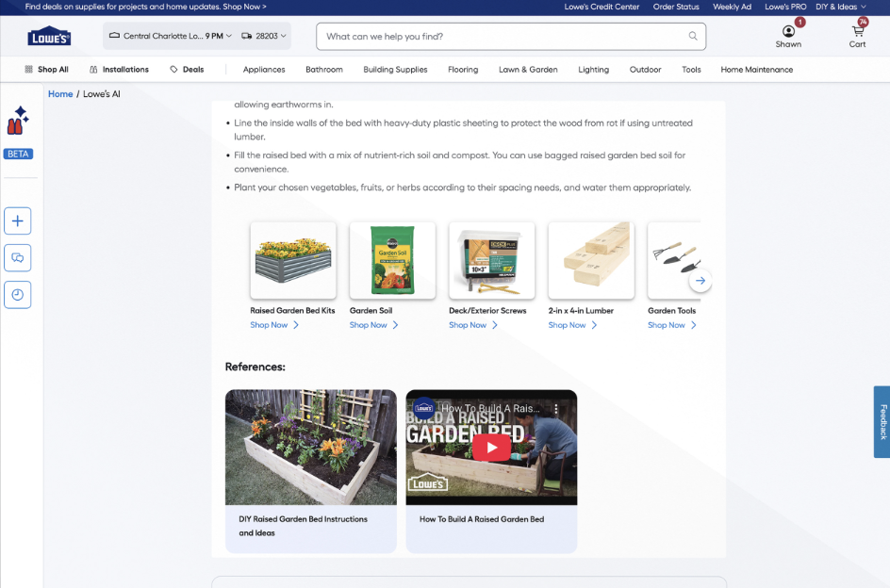This screenshot has height=588, width=890.
Task: Open the 2-in x 4-in Lumber thumbnail
Action: (x=591, y=260)
